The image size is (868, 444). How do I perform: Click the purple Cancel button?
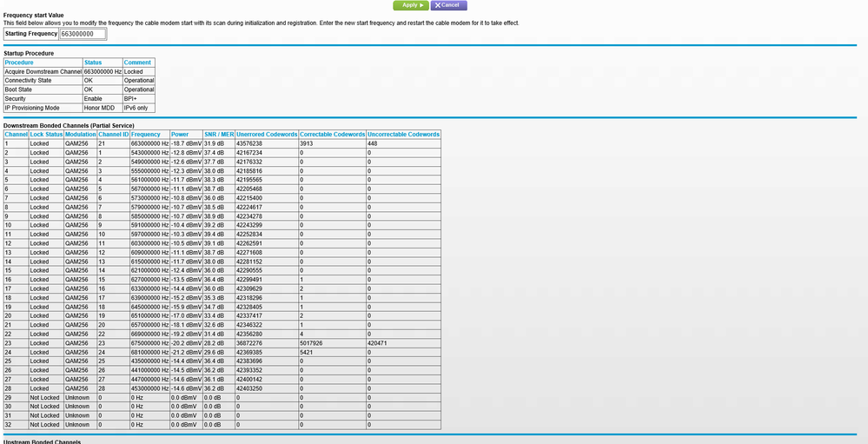click(448, 5)
